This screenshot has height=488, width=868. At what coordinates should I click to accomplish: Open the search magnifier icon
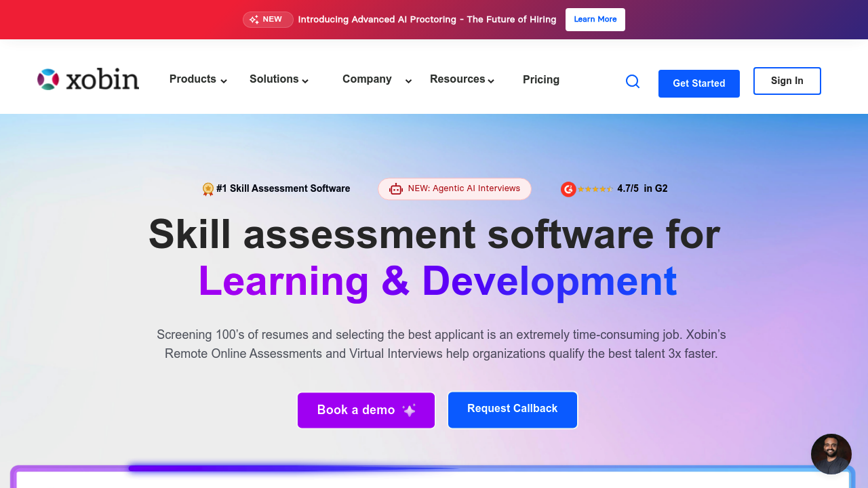[x=632, y=81]
